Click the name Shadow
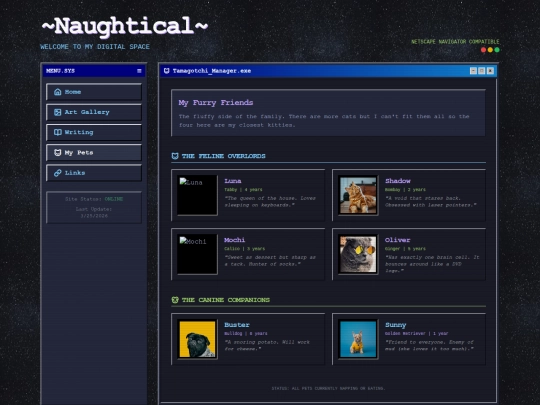The height and width of the screenshot is (405, 540). 398,181
